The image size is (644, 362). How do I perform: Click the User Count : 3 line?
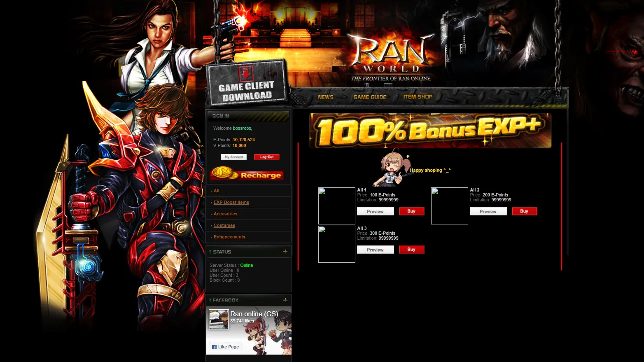[x=224, y=275]
